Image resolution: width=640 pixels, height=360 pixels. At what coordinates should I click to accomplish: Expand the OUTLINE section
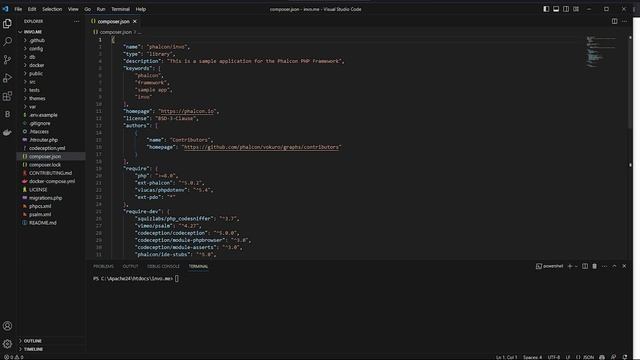pyautogui.click(x=33, y=341)
